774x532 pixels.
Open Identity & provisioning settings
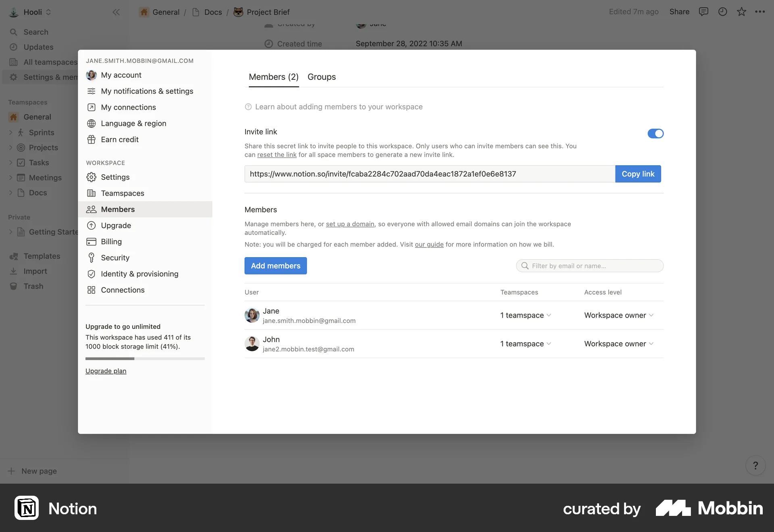click(x=139, y=274)
